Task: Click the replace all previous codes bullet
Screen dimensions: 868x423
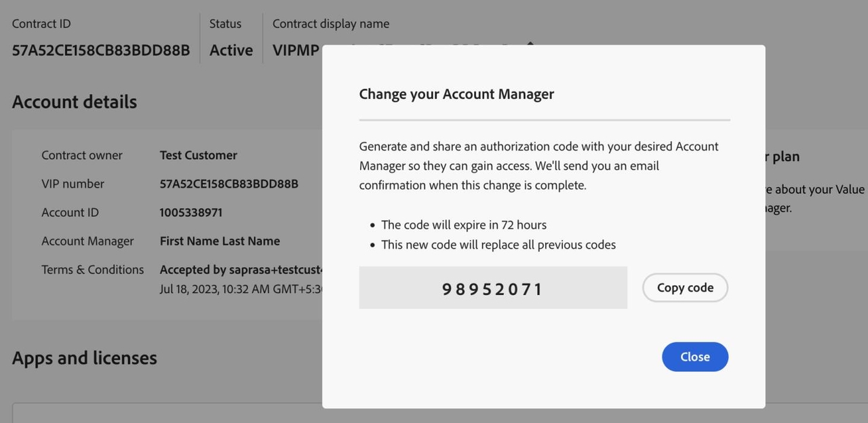Action: tap(498, 245)
